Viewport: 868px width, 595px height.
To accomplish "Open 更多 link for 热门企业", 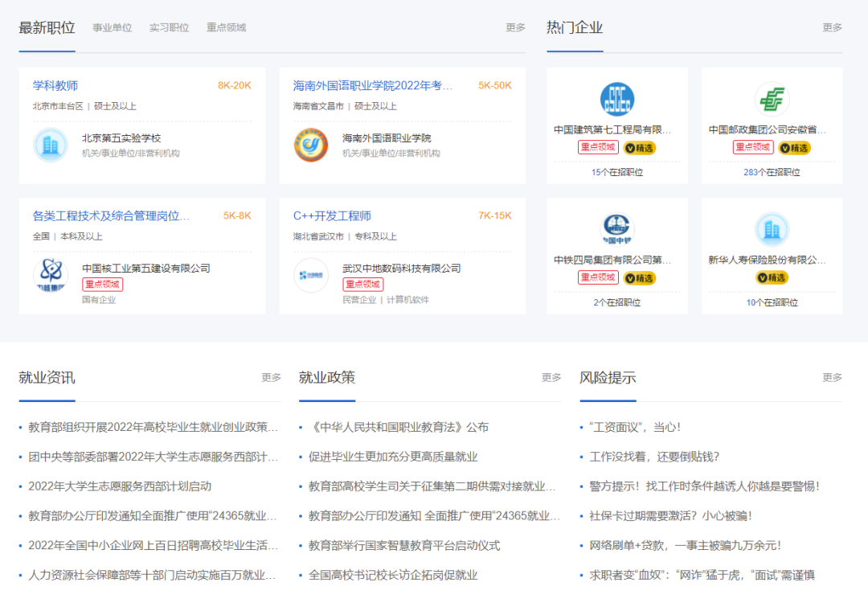I will coord(832,27).
